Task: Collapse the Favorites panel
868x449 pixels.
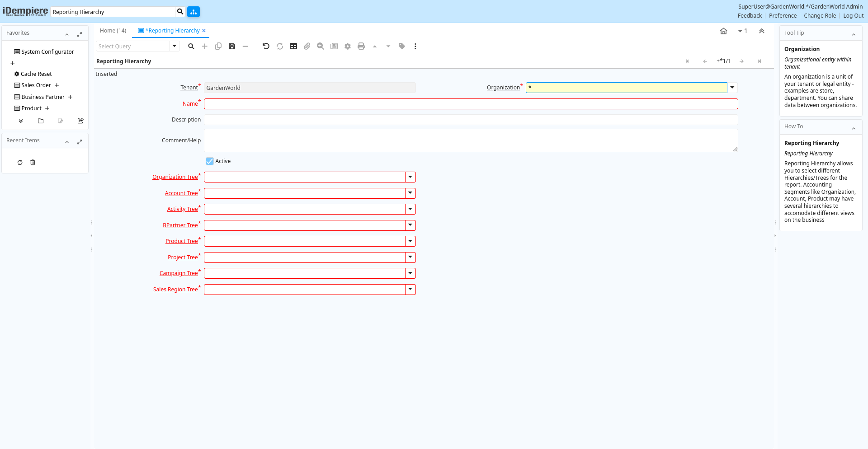Action: [67, 35]
